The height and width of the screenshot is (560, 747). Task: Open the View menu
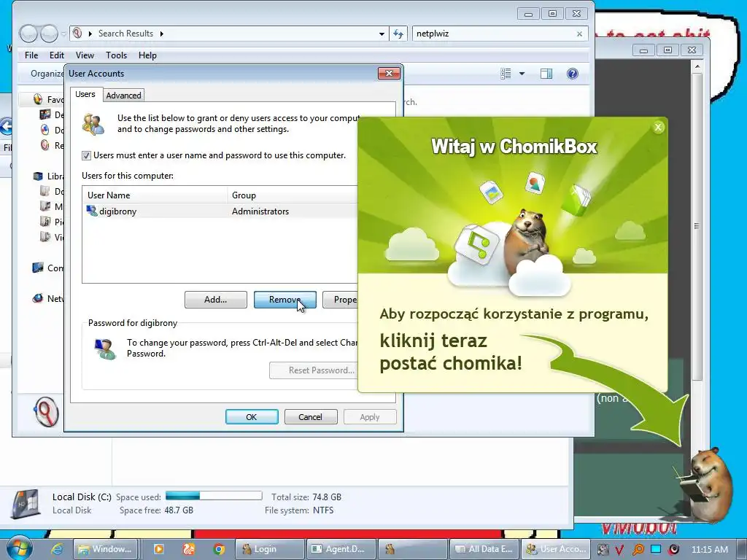click(x=85, y=55)
